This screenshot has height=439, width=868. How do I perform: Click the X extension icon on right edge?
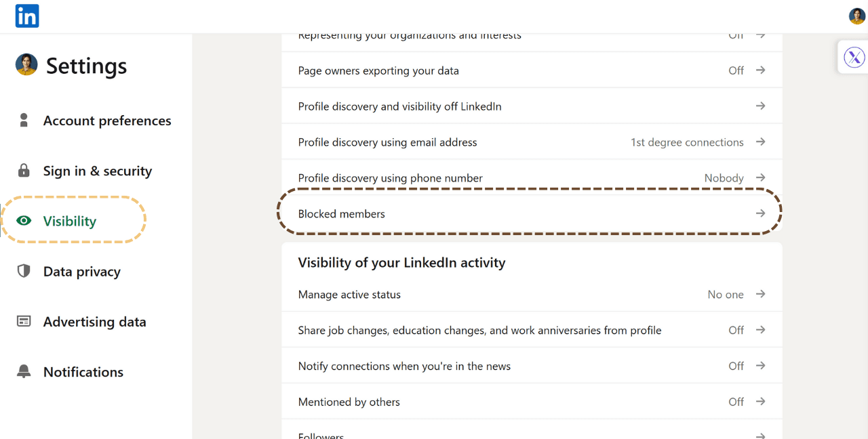point(854,58)
